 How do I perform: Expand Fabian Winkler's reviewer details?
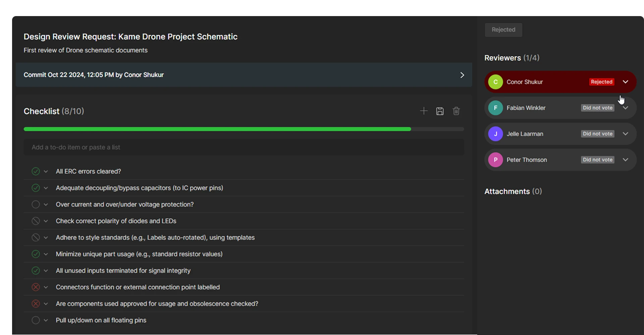[x=626, y=108]
